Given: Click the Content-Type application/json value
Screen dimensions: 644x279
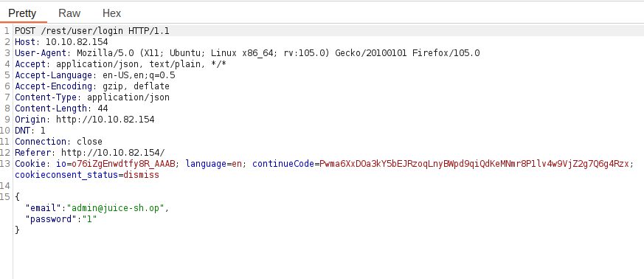Looking at the screenshot, I should pos(128,97).
